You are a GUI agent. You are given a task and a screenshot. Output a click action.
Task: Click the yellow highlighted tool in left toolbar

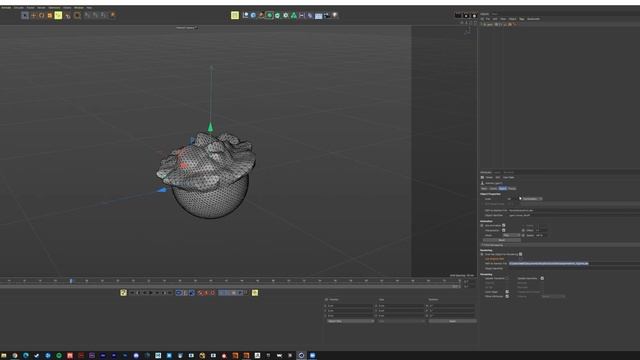tap(58, 16)
